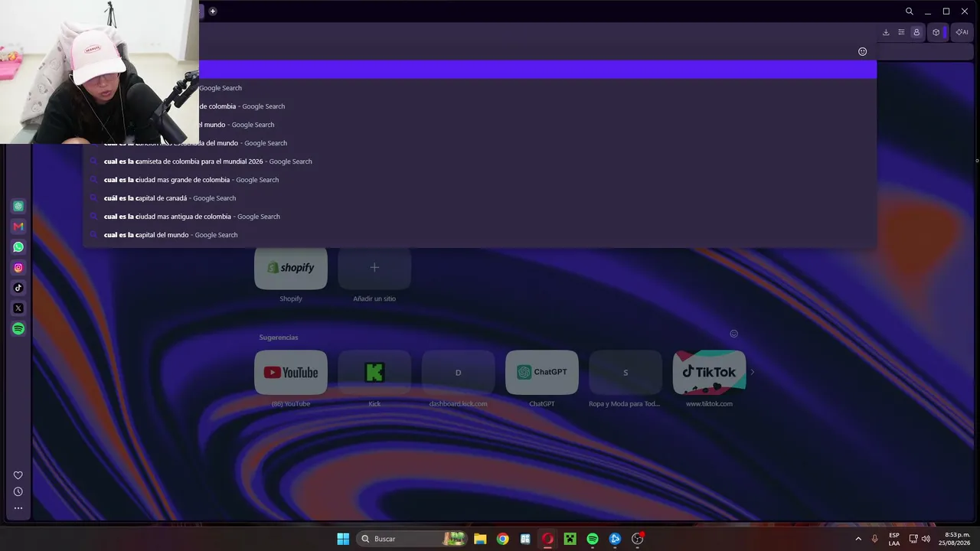Screen dimensions: 980x551
Task: Open the TikTok suggestion tile
Action: (x=709, y=373)
